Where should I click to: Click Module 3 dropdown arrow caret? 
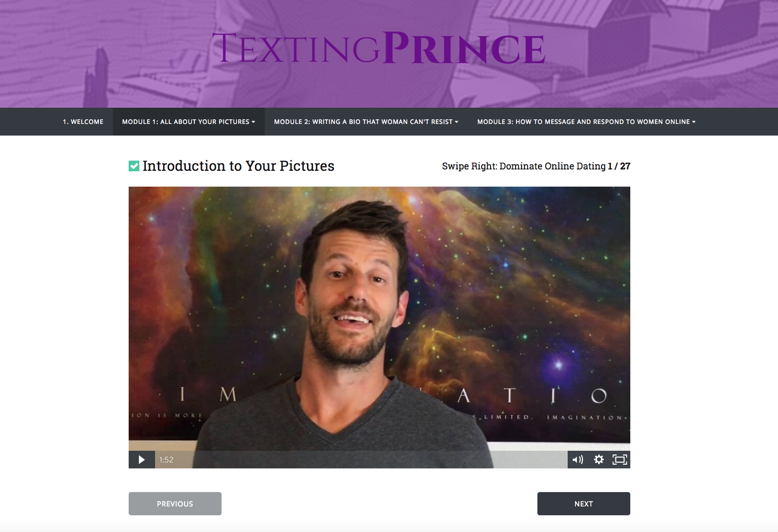[694, 122]
